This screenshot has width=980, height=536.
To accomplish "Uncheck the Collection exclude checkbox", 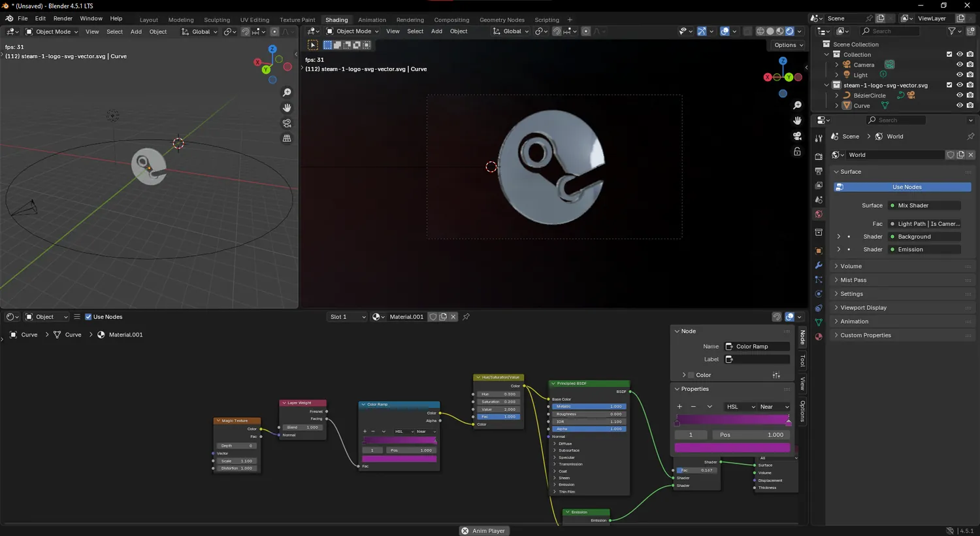I will (x=949, y=55).
